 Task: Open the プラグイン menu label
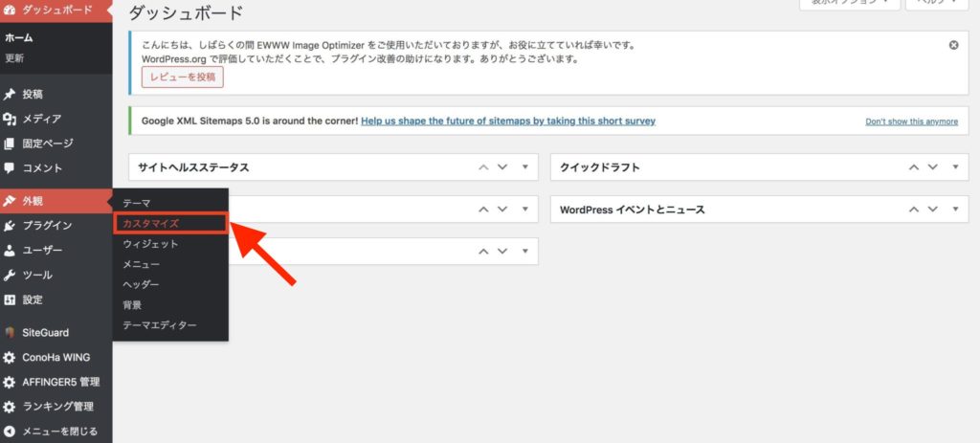pos(47,226)
